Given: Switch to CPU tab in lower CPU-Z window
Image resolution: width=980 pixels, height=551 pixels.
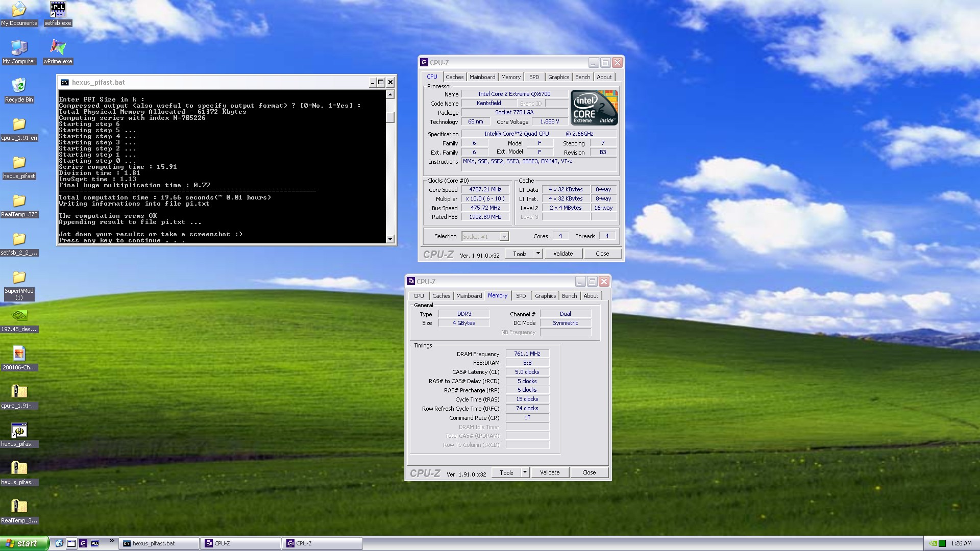Looking at the screenshot, I should click(419, 296).
